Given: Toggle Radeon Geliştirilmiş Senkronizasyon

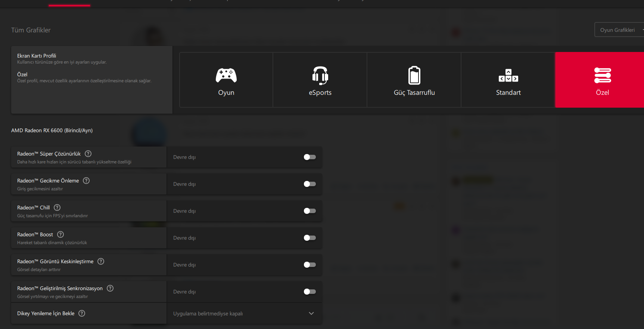Looking at the screenshot, I should point(310,292).
